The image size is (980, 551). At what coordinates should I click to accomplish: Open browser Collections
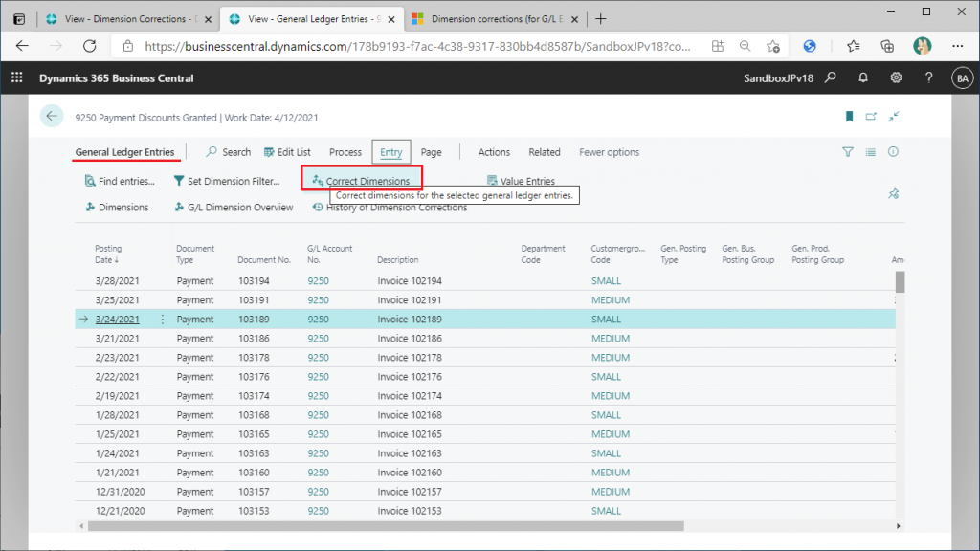tap(887, 46)
